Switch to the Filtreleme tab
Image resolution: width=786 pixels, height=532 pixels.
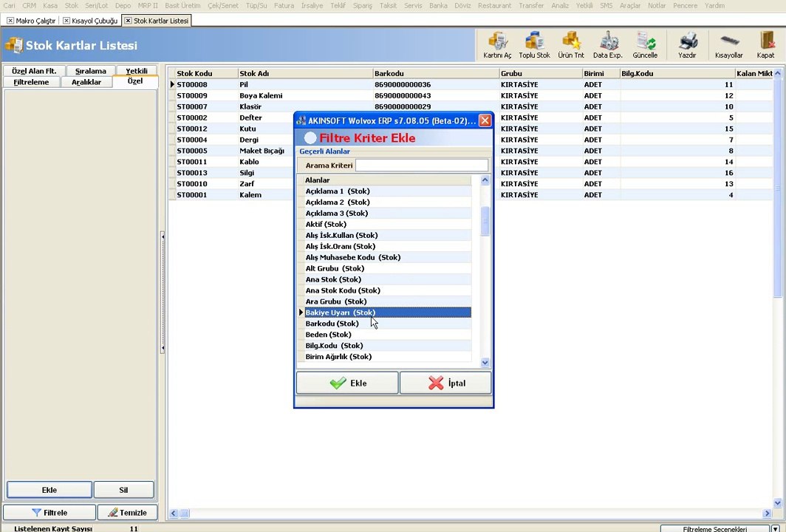click(x=31, y=82)
